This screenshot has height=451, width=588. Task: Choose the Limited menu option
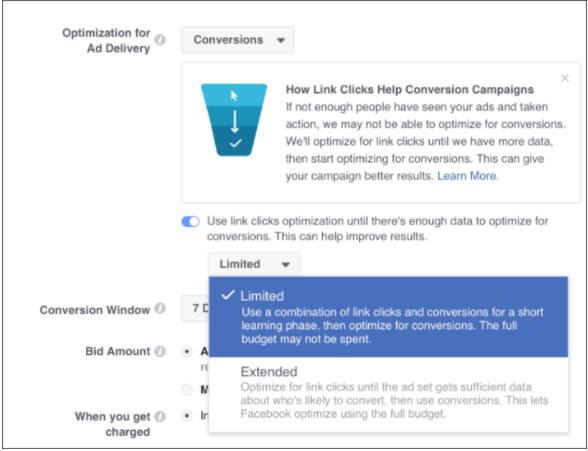point(388,317)
